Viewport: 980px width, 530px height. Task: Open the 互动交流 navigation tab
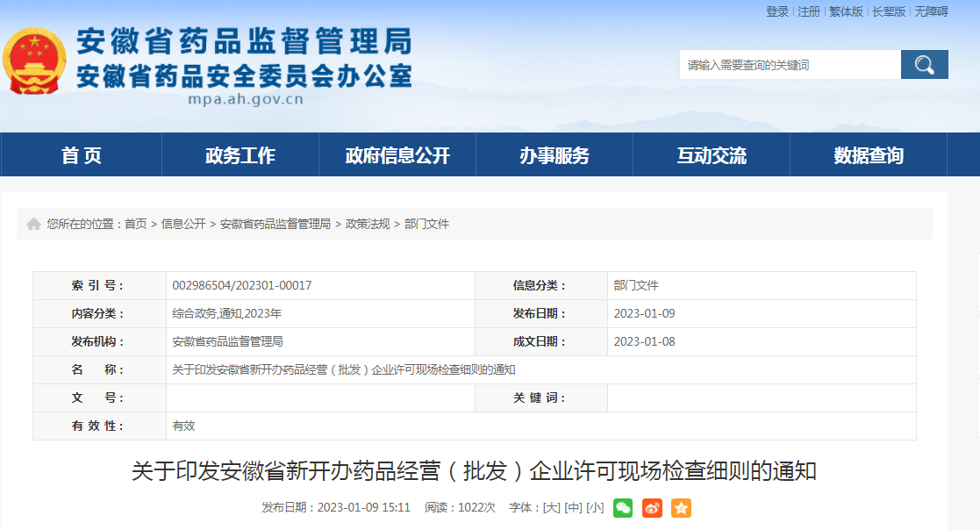712,154
